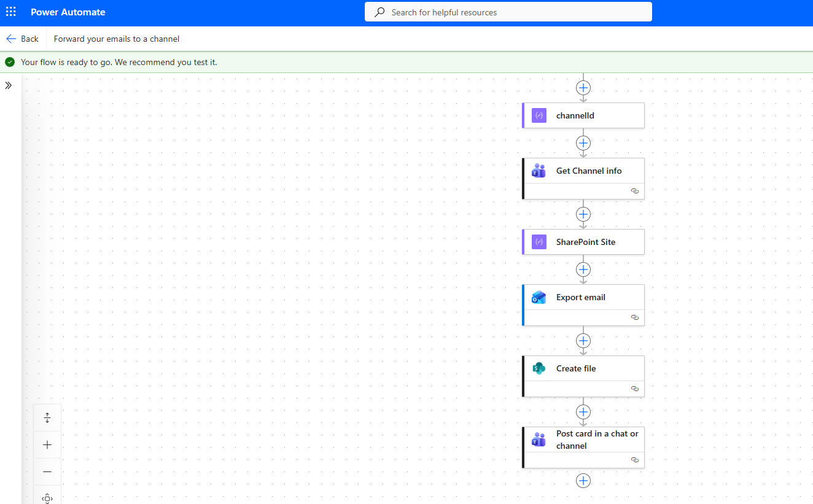Add step between SharePoint Site and Export email
This screenshot has height=504, width=813.
[583, 269]
